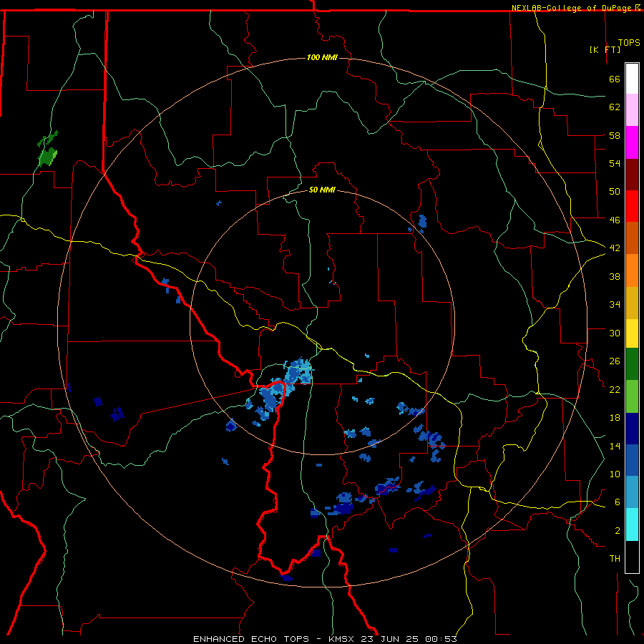
Task: Click the white swatch in the legend
Action: [x=632, y=79]
